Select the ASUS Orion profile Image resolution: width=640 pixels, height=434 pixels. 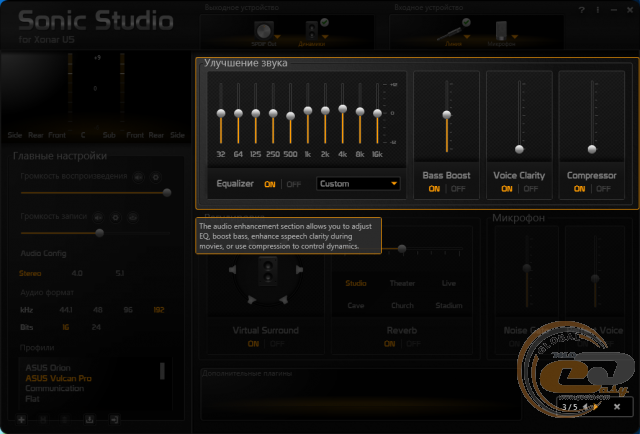point(48,368)
